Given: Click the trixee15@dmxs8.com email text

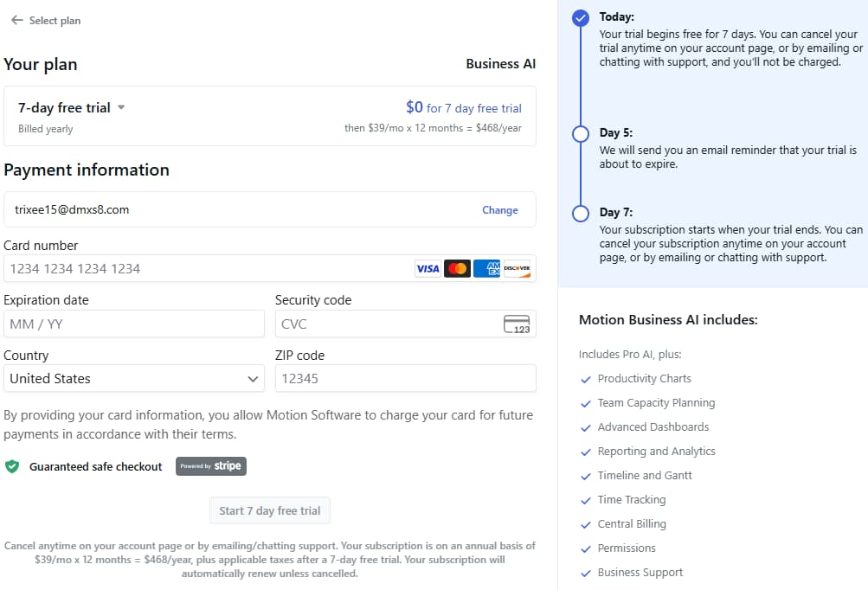Looking at the screenshot, I should (x=72, y=209).
